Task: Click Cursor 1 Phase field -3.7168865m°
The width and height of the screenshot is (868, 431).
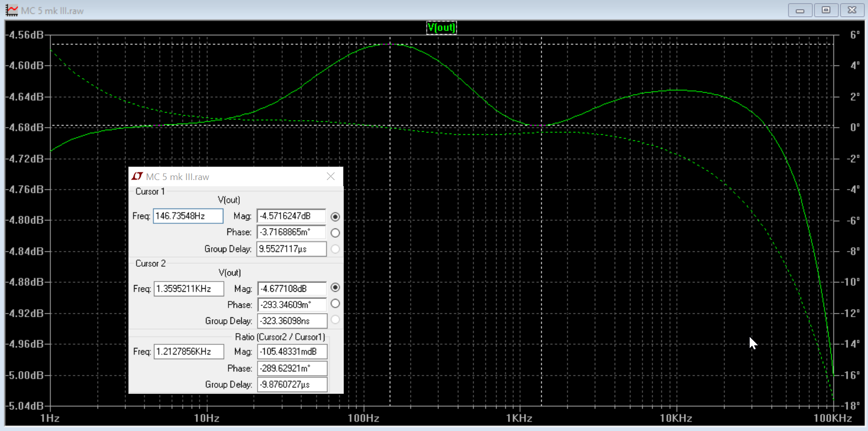Action: coord(291,232)
